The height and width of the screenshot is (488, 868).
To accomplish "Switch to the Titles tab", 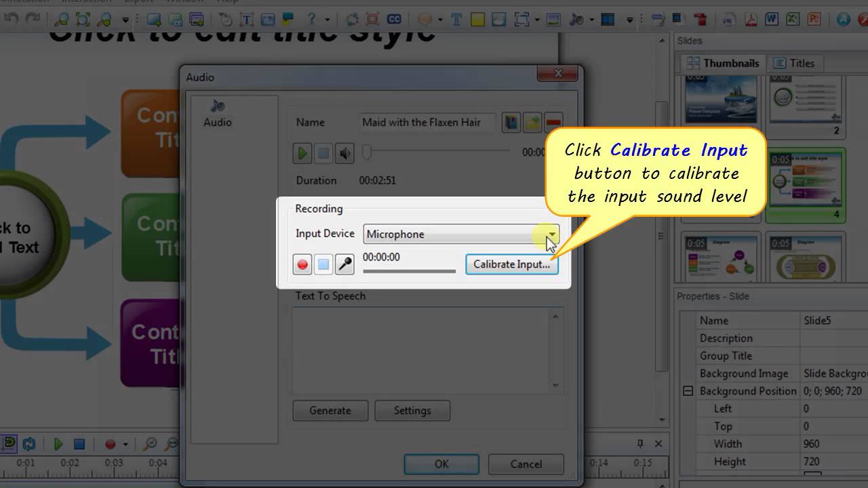I will [x=794, y=63].
